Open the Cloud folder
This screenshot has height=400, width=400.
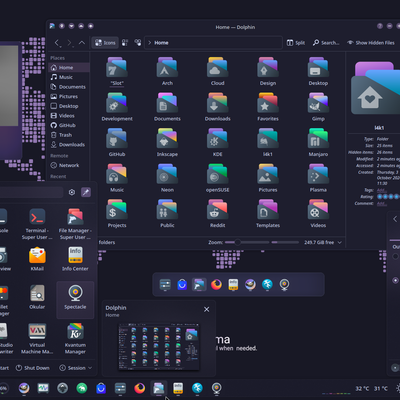[x=217, y=71]
